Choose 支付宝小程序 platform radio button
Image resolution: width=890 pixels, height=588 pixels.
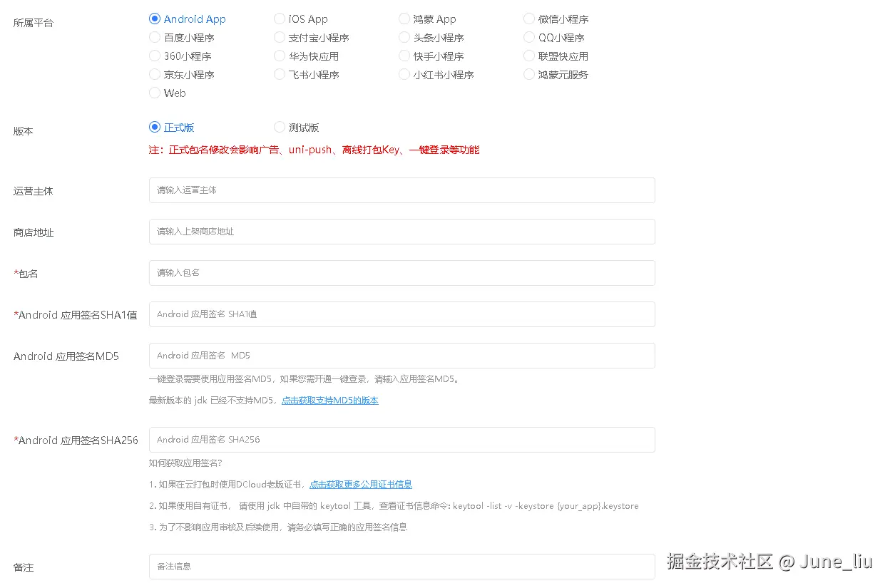[x=280, y=38]
